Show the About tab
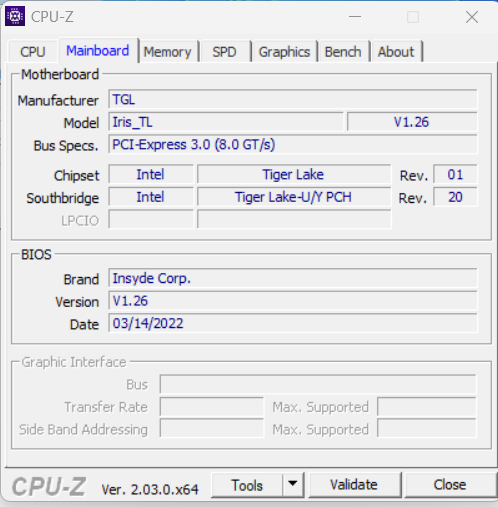The width and height of the screenshot is (498, 507). tap(396, 52)
